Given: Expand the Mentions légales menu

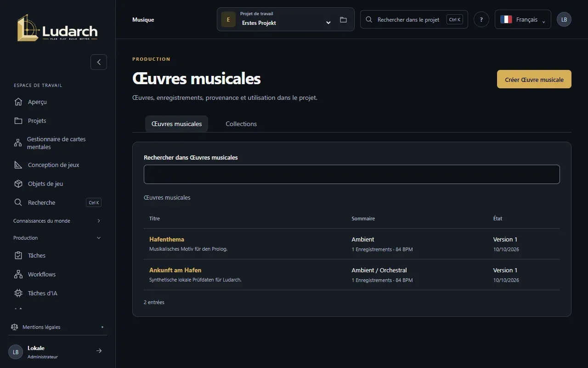Looking at the screenshot, I should point(57,327).
